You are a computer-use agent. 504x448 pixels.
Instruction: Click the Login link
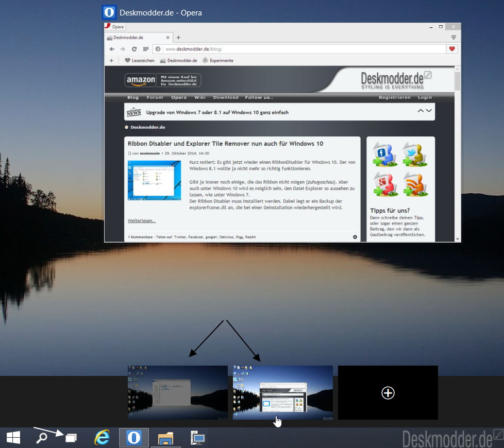tap(425, 97)
